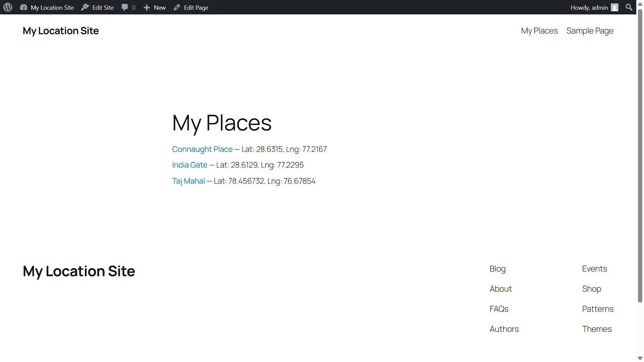Click the text Lat: 28.6315, Lng: 77.2167
This screenshot has width=644, height=362.
point(284,149)
